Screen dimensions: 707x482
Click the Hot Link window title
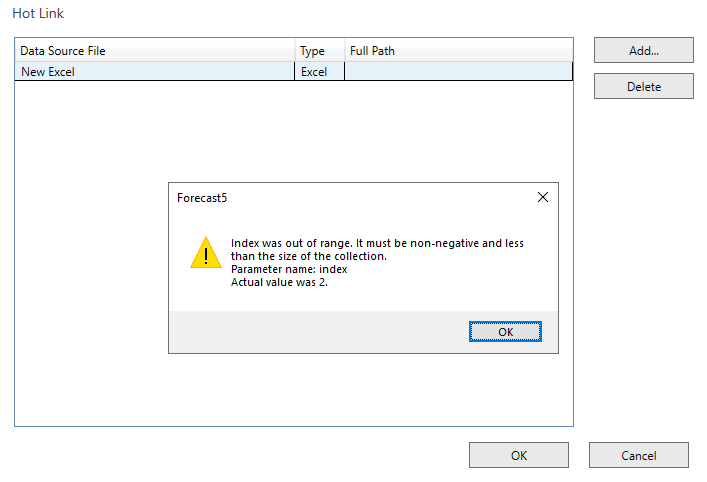click(38, 14)
